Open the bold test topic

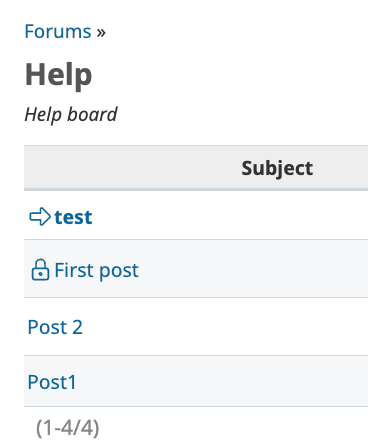pos(73,217)
